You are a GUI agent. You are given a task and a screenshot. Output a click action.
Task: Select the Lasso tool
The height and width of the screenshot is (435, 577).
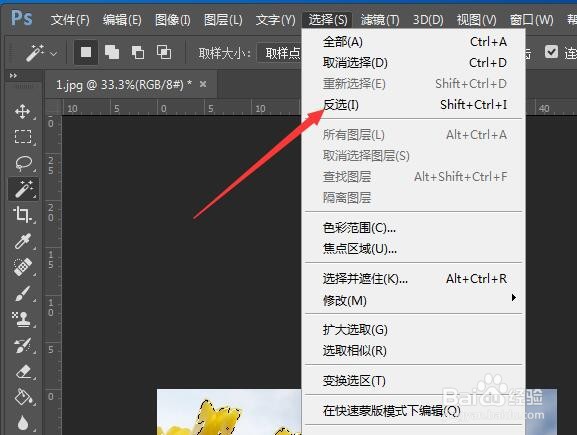(x=23, y=163)
